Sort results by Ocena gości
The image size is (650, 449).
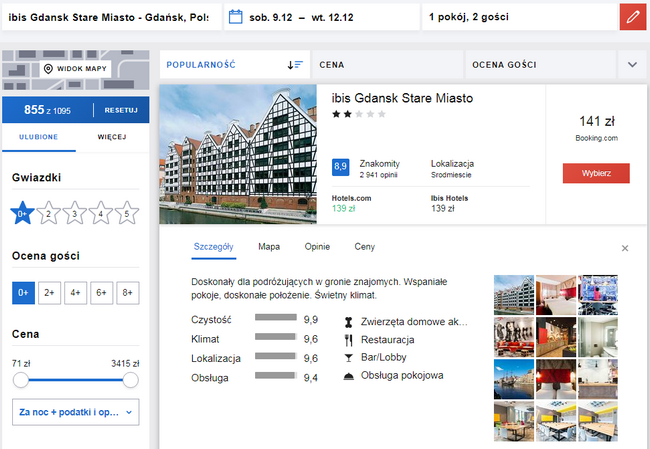541,65
